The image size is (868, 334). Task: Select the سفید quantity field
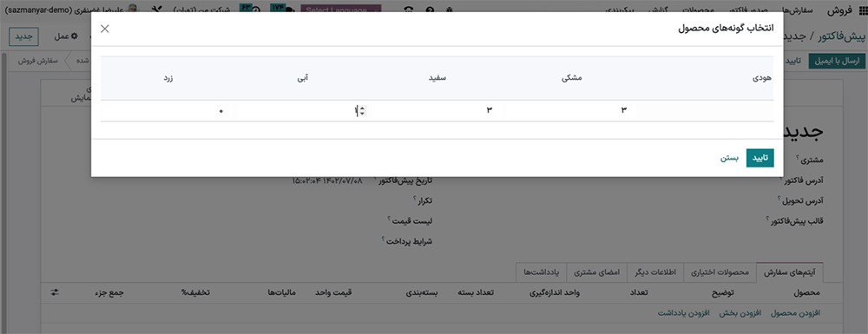tap(437, 110)
